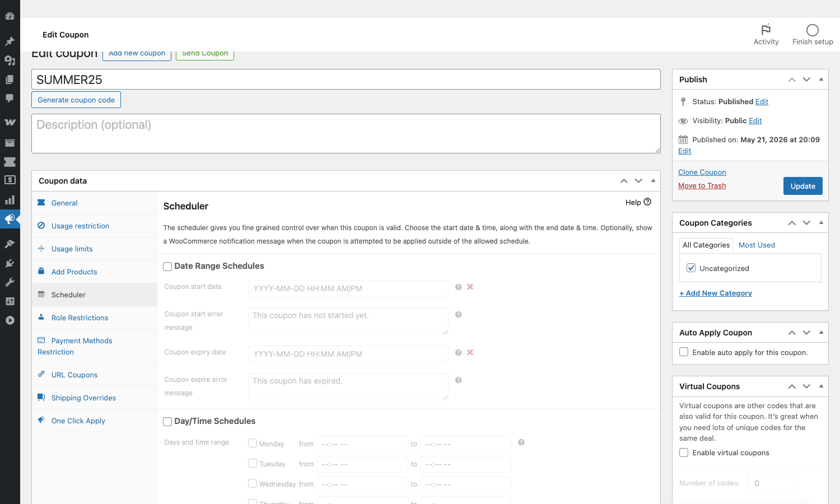Click the Finish setup circle icon
This screenshot has width=840, height=504.
pos(813,30)
